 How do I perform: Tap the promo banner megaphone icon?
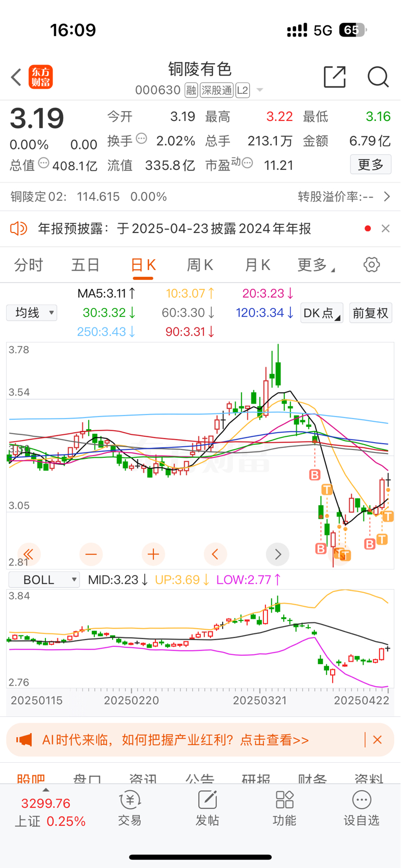24,740
